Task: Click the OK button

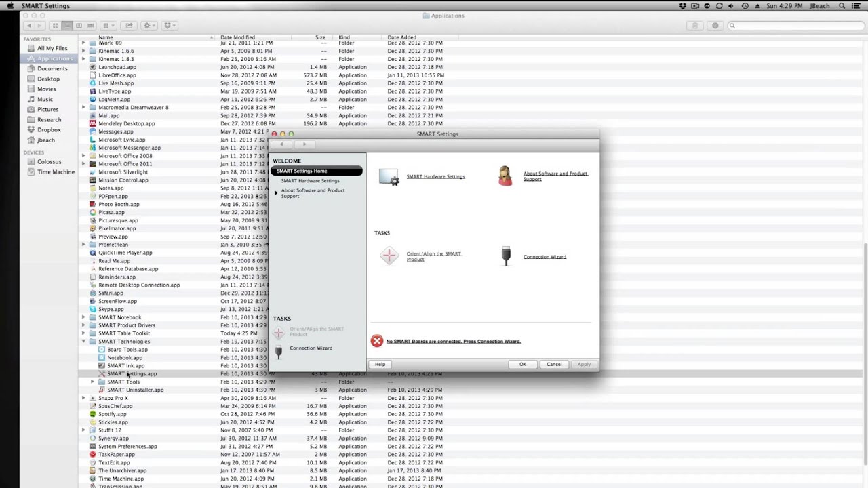Action: coord(523,365)
